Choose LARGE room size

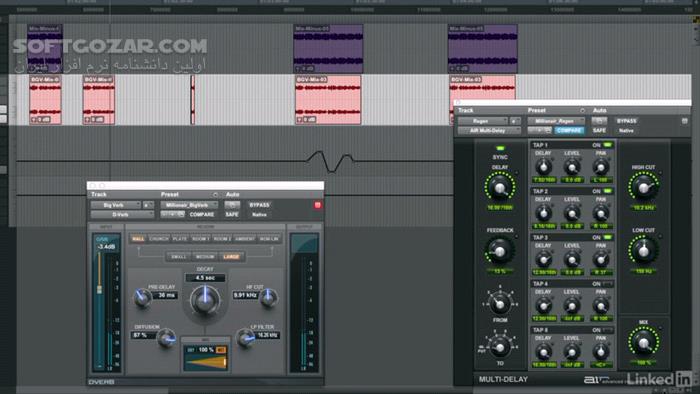(231, 257)
